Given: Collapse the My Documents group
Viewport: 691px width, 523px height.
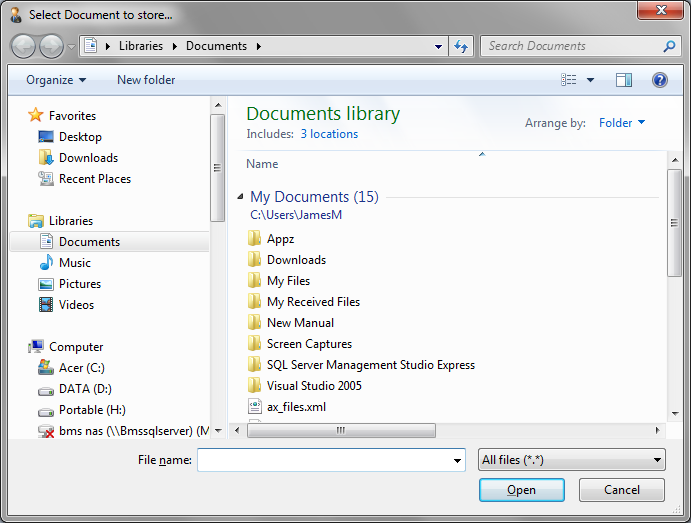Looking at the screenshot, I should tap(240, 197).
